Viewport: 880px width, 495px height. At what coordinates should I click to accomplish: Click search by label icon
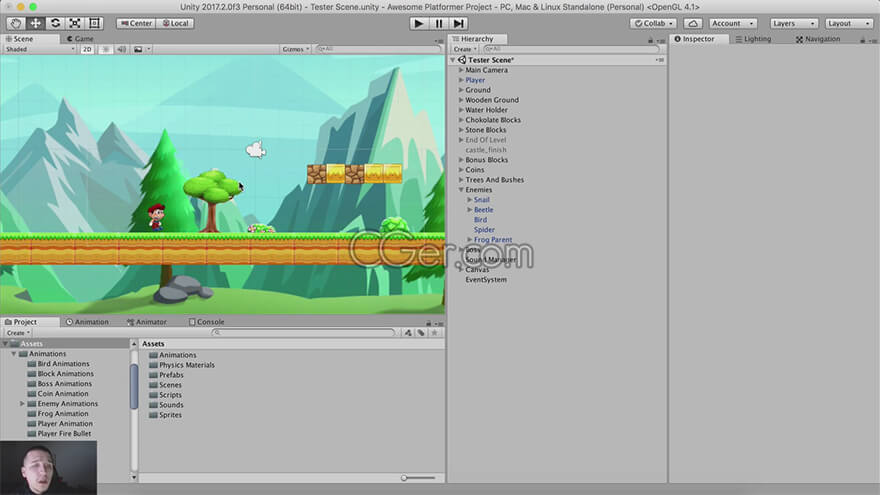[421, 333]
